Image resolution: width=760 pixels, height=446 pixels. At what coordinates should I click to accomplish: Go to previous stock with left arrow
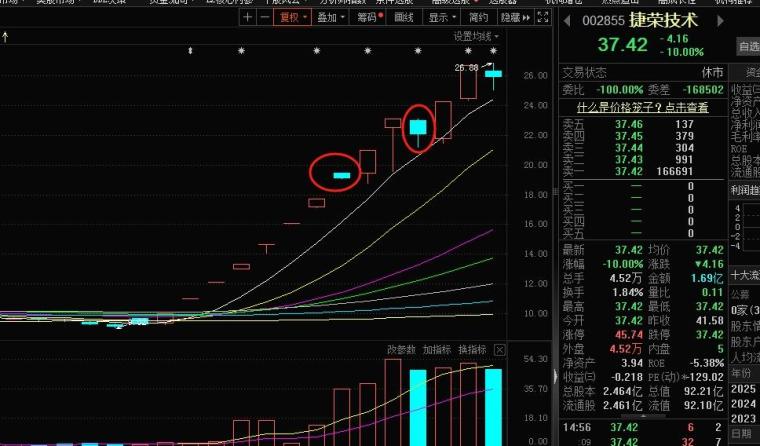point(567,20)
